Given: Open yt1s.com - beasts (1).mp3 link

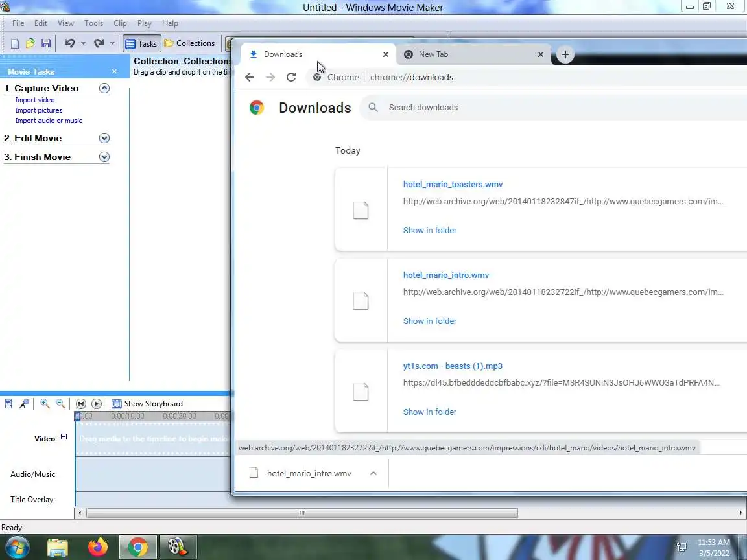Looking at the screenshot, I should coord(453,366).
